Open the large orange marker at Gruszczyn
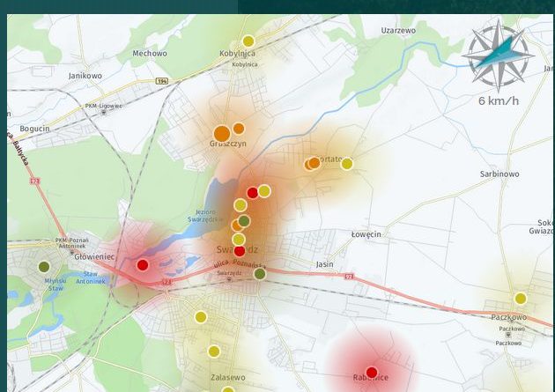Screen dimensions: 555x392 pyautogui.click(x=221, y=134)
